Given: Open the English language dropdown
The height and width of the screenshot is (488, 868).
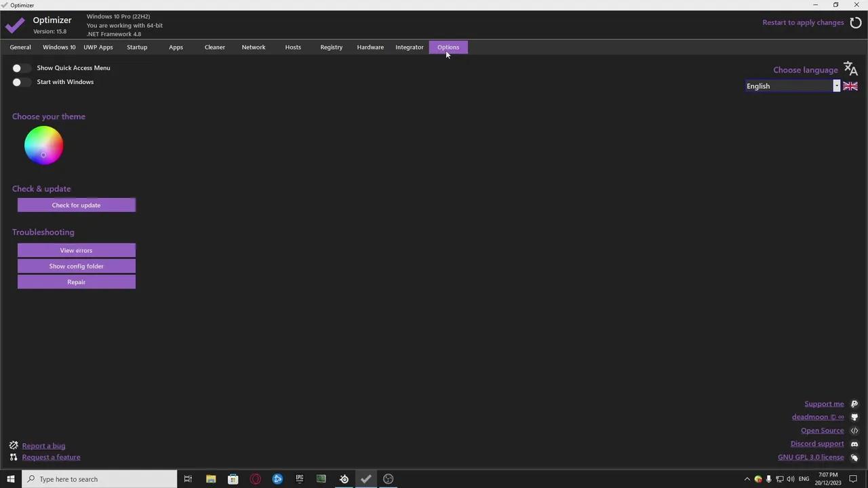Looking at the screenshot, I should point(836,85).
